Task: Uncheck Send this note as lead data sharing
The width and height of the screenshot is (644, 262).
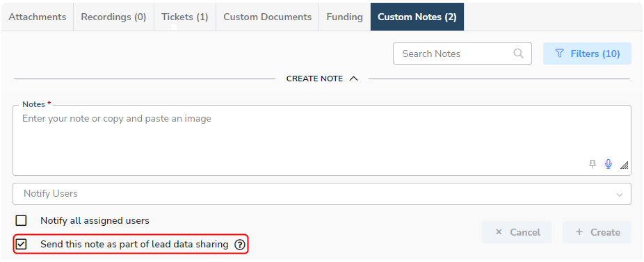Action: (x=21, y=245)
